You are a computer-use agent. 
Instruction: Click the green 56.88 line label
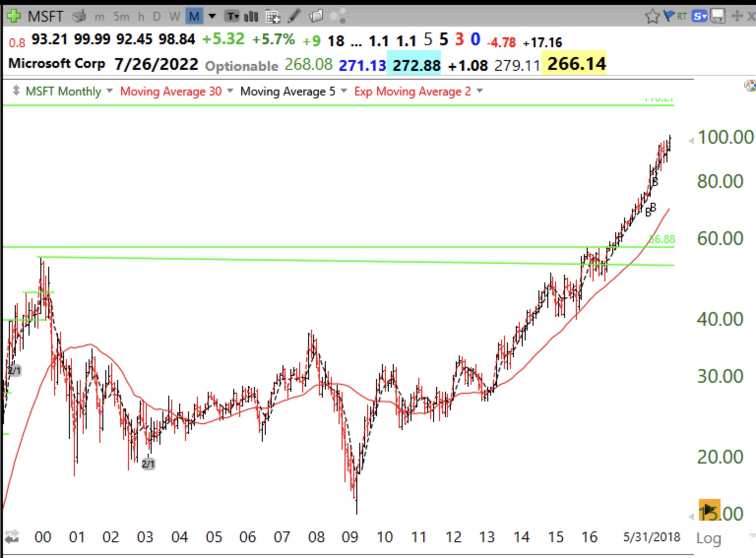662,239
